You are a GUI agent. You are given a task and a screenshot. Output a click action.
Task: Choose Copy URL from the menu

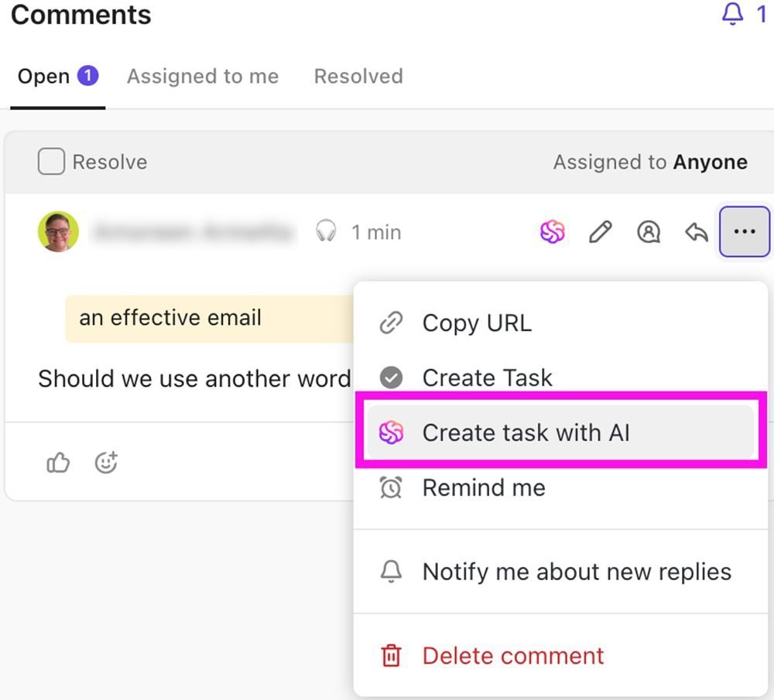[x=477, y=323]
